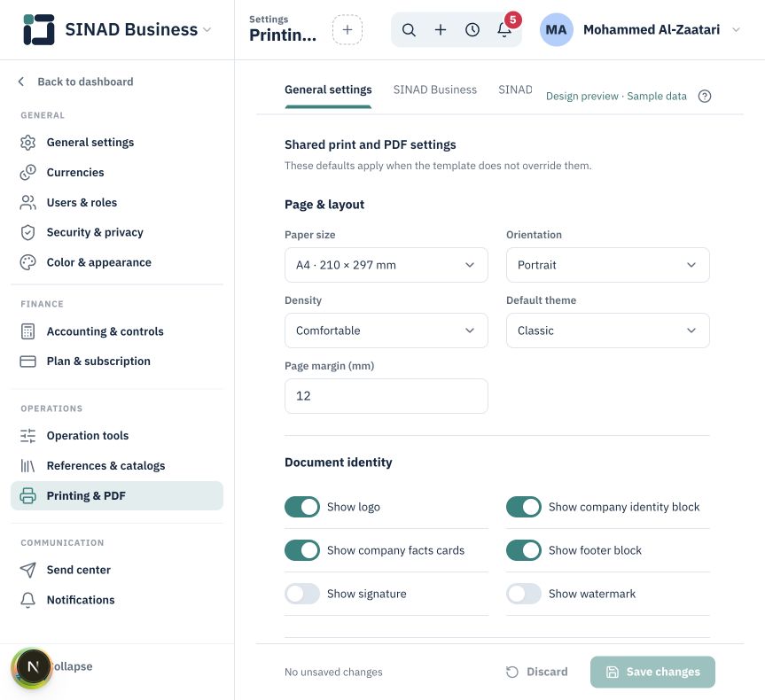Open the notifications bell with badge 5

click(505, 28)
